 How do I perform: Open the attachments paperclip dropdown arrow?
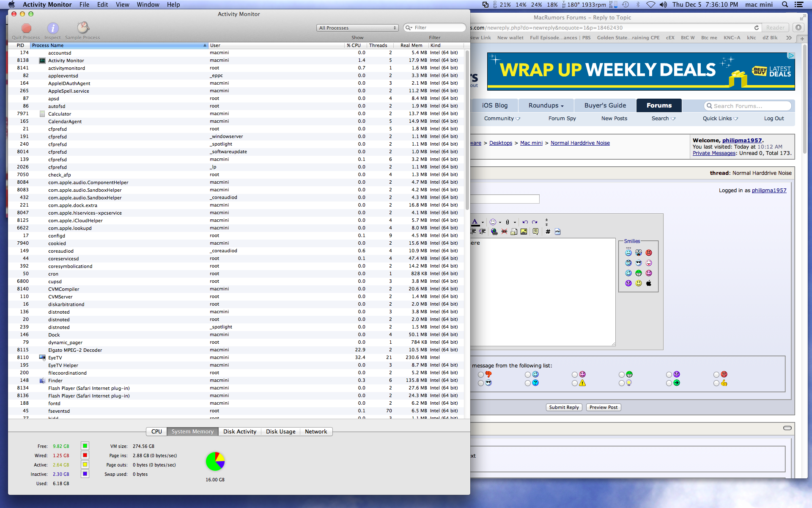[515, 222]
